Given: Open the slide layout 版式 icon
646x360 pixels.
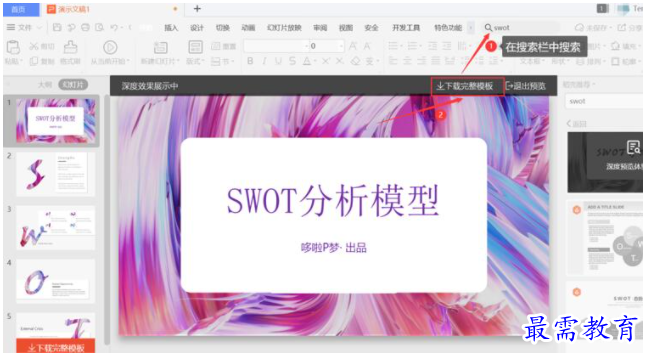Looking at the screenshot, I should [x=195, y=47].
